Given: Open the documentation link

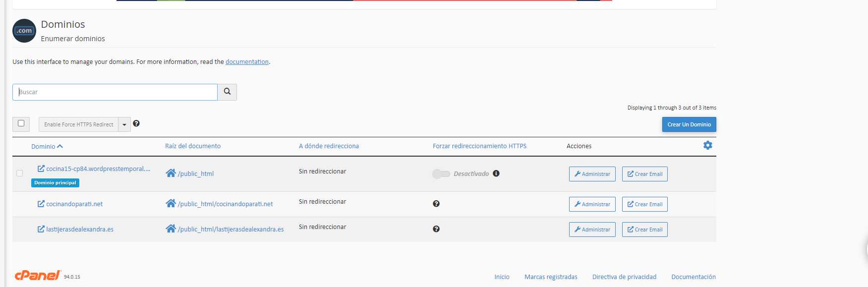Looking at the screenshot, I should point(247,62).
